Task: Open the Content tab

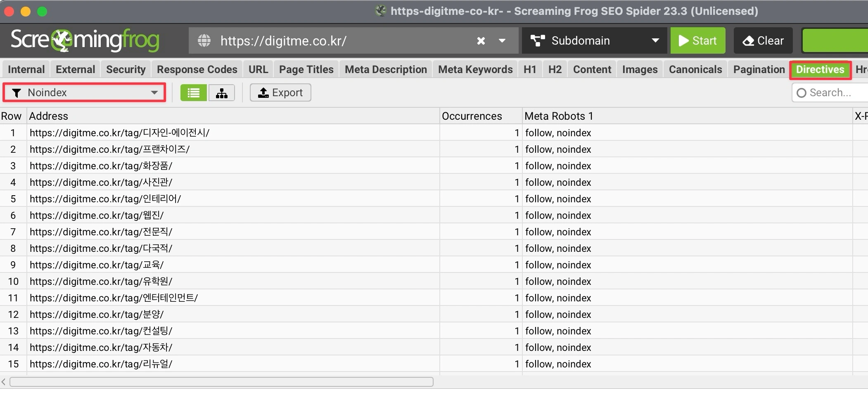Action: point(592,69)
